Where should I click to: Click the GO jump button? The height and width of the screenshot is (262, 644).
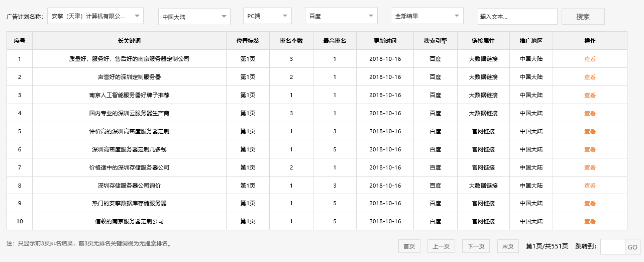(x=632, y=247)
